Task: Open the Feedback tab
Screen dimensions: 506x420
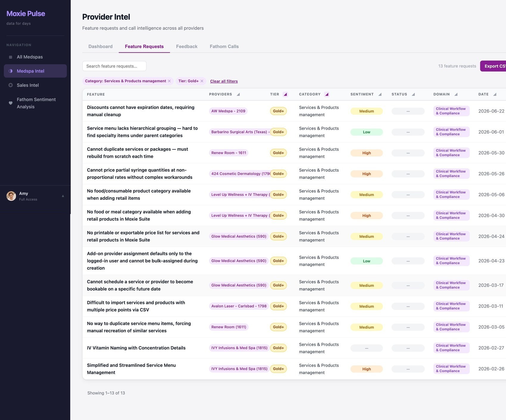Action: pyautogui.click(x=187, y=46)
